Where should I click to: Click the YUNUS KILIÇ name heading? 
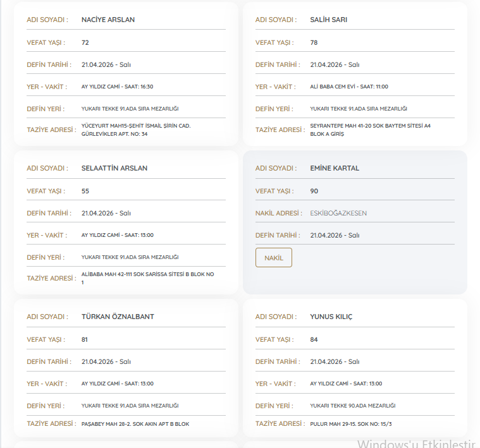(331, 317)
